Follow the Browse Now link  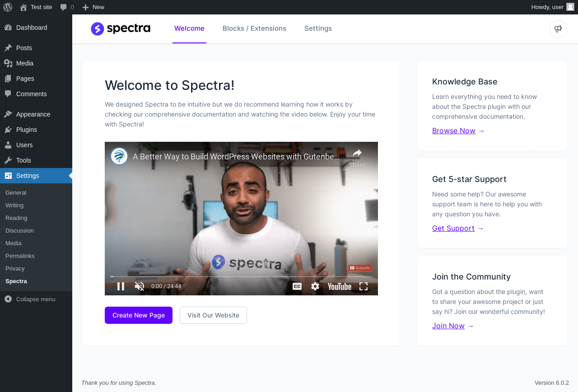point(454,131)
